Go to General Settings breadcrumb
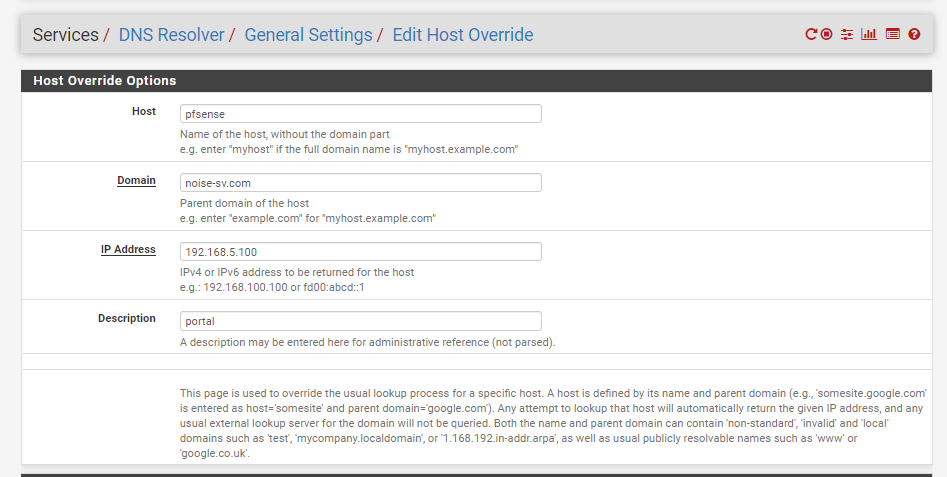Image resolution: width=947 pixels, height=477 pixels. 308,35
